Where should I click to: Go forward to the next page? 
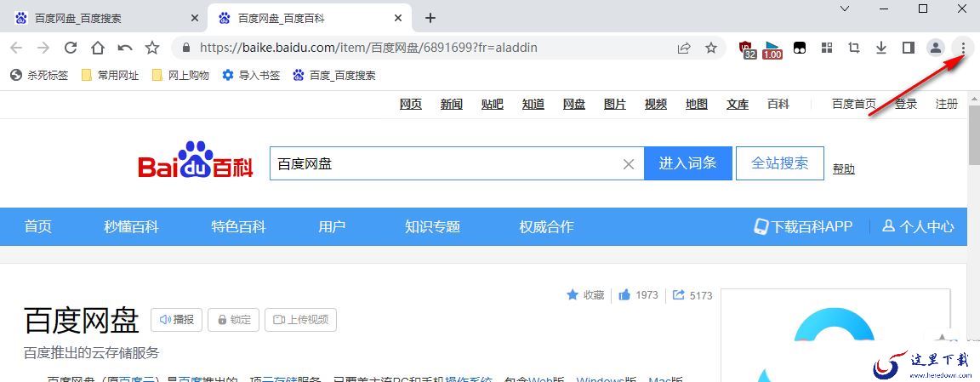[x=43, y=48]
